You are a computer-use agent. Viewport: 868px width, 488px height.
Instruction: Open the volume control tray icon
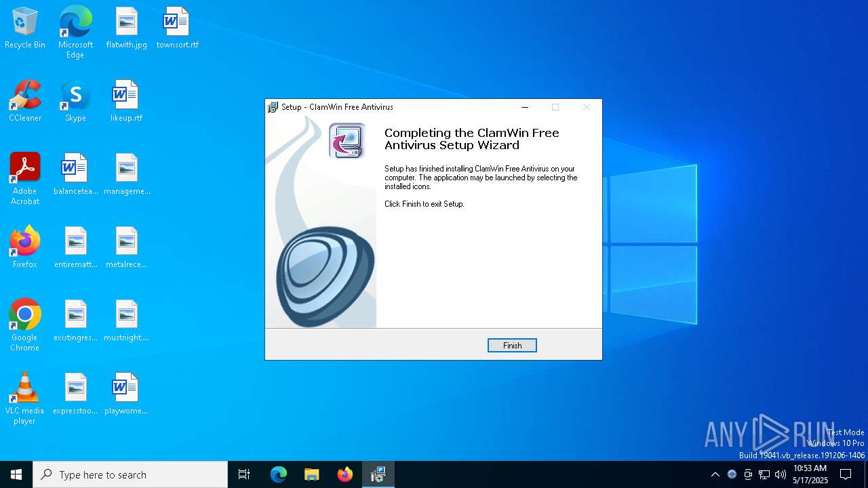coord(781,474)
